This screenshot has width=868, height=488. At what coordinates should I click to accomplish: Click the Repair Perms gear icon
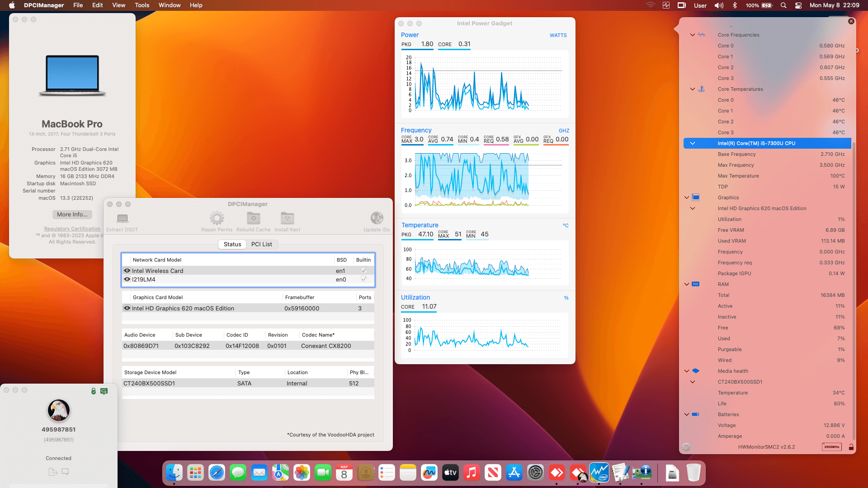tap(217, 218)
